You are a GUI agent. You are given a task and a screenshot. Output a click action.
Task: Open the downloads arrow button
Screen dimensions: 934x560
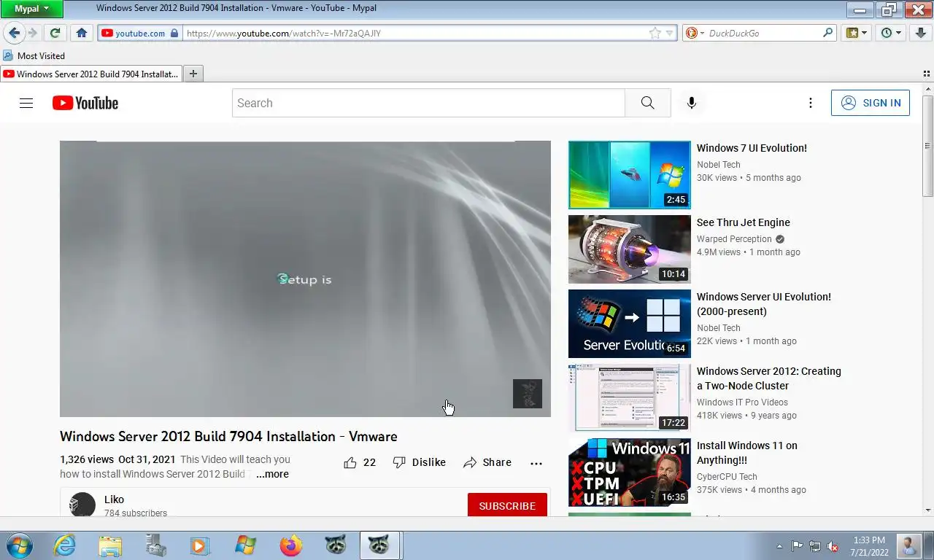[x=921, y=33]
